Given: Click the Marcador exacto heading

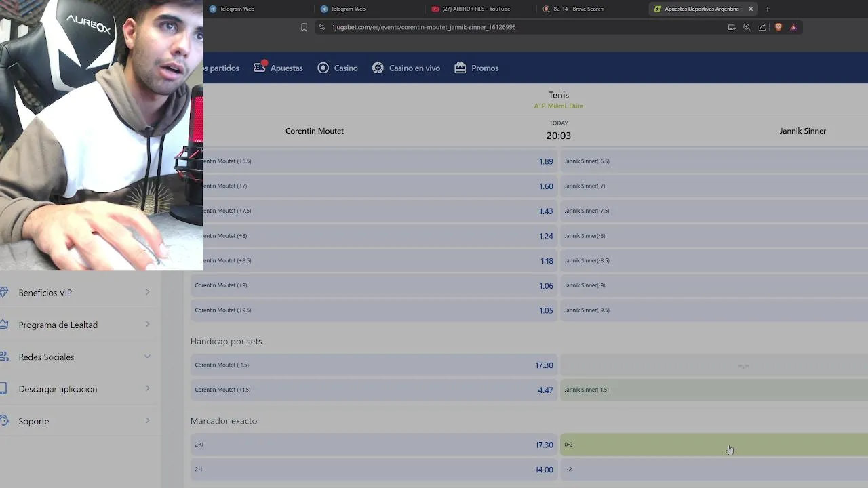Looking at the screenshot, I should (224, 421).
